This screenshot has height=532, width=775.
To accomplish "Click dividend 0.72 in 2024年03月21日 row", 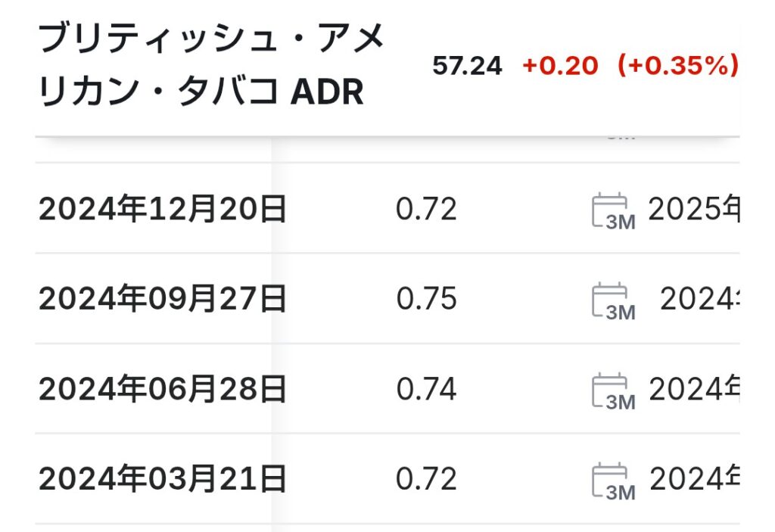I will point(426,480).
